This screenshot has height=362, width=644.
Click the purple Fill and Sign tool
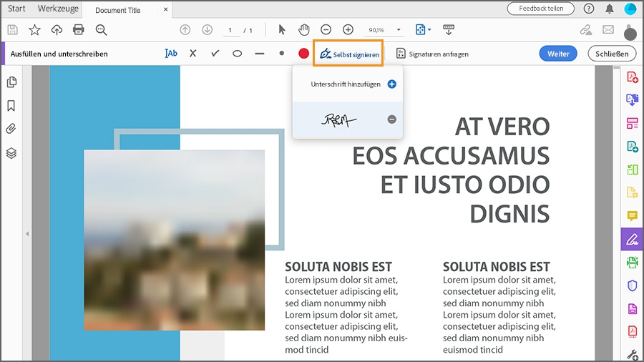click(x=632, y=239)
